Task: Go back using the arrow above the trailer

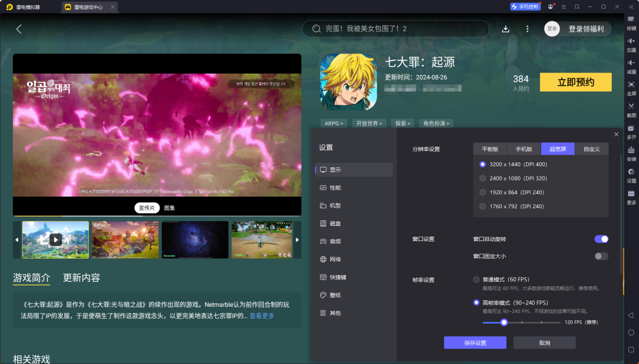Action: (x=19, y=29)
